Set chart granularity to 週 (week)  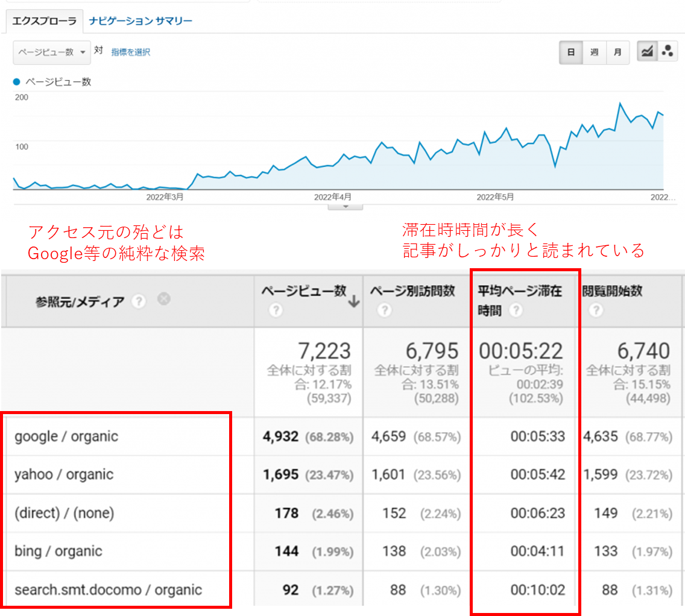(x=594, y=52)
